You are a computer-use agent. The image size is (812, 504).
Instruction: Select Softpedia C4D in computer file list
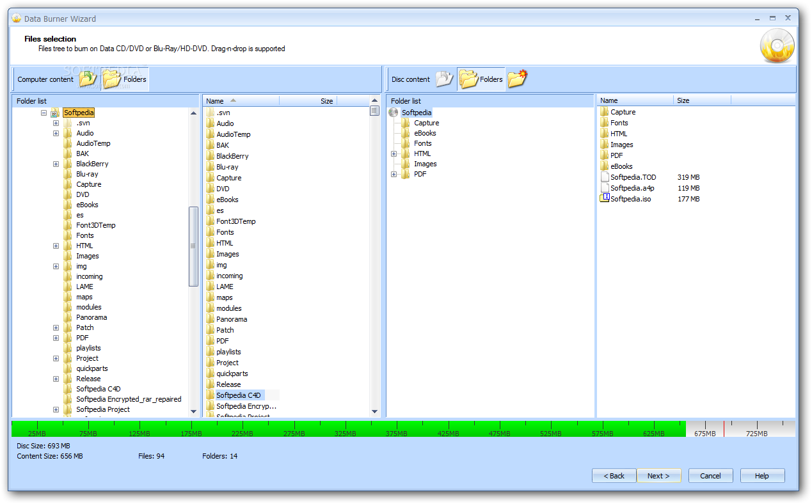click(x=239, y=395)
